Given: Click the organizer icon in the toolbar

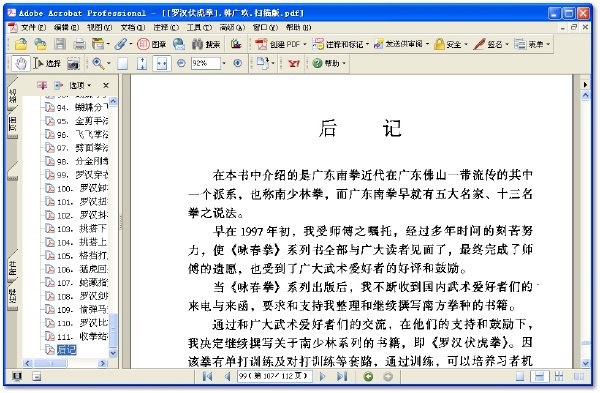Looking at the screenshot, I should 98,44.
